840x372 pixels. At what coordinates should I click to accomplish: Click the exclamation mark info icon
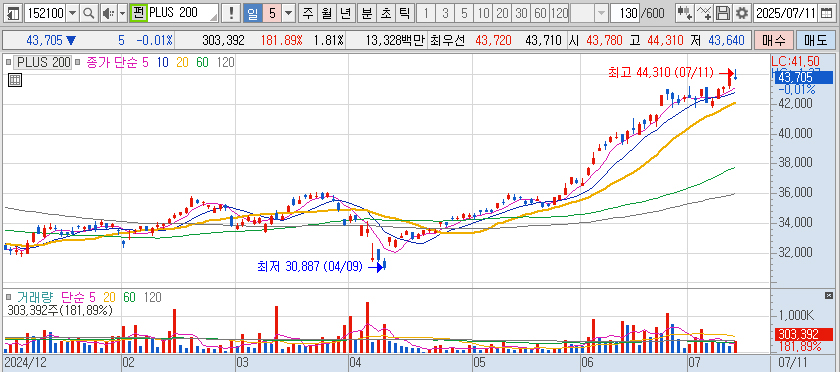point(231,13)
